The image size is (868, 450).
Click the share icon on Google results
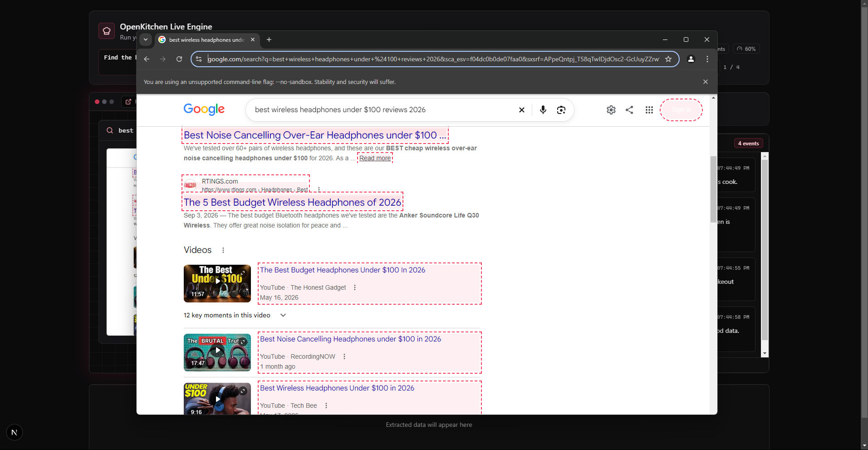pyautogui.click(x=629, y=110)
